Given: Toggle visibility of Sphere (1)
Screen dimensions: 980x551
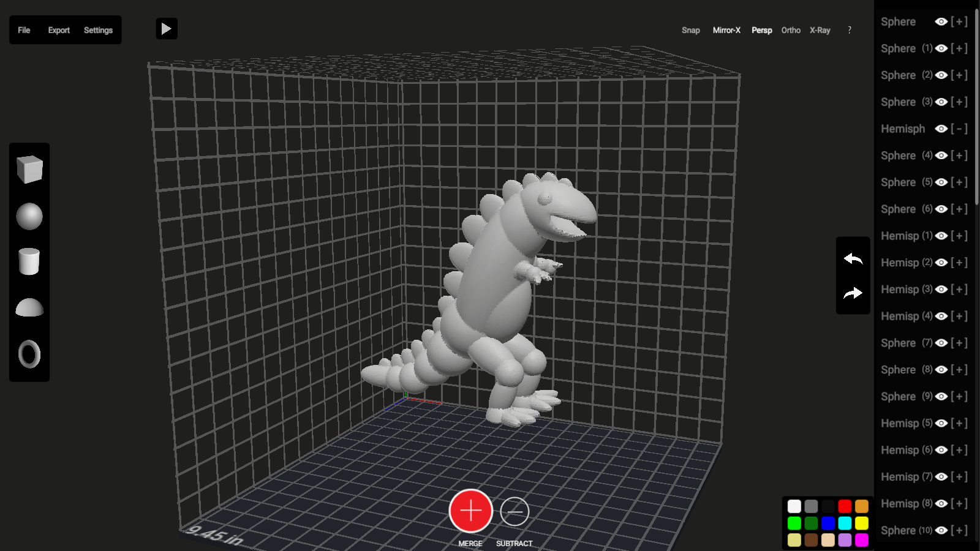Looking at the screenshot, I should point(941,48).
